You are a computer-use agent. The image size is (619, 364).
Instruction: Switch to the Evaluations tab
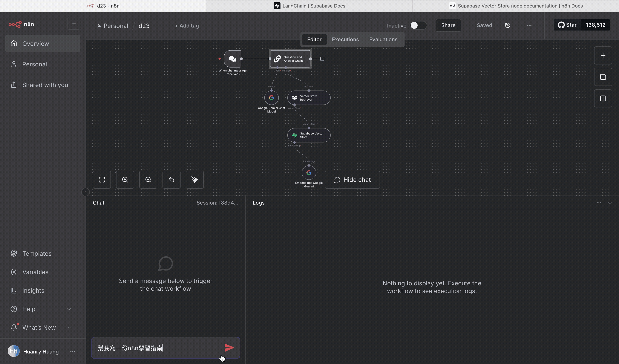(383, 39)
